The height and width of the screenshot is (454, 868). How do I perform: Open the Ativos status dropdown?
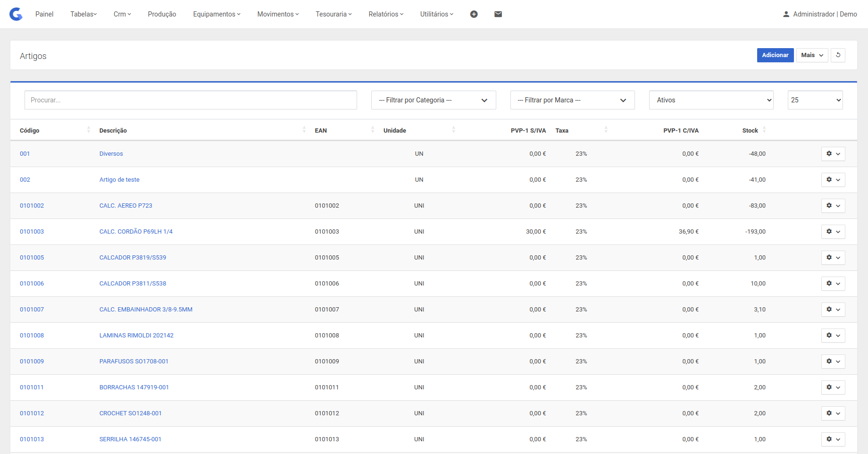coord(711,100)
